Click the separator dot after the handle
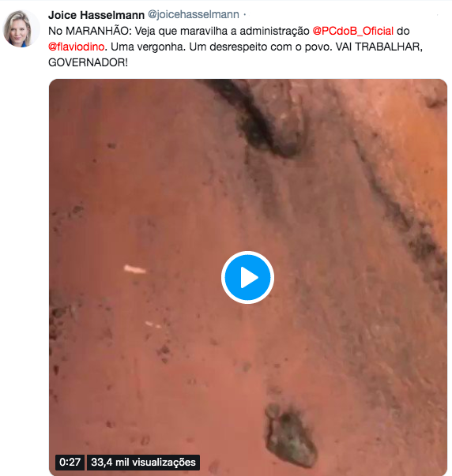Image resolution: width=452 pixels, height=476 pixels. [245, 14]
